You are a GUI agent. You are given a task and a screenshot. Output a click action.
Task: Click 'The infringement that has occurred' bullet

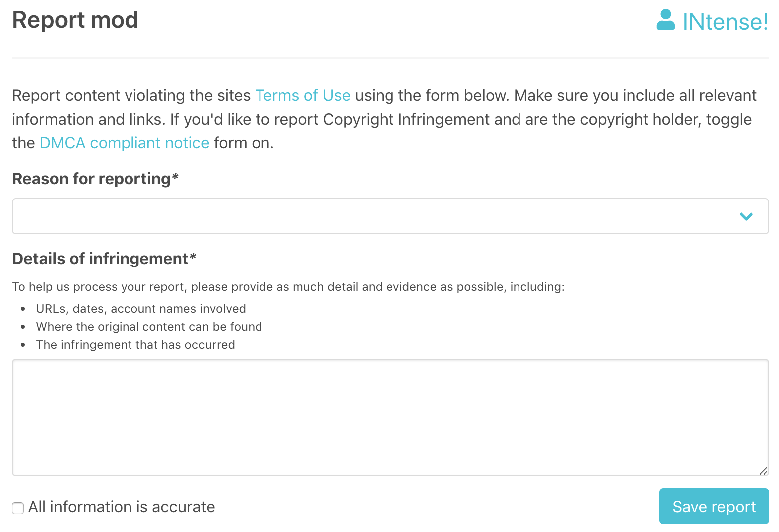[x=135, y=345]
